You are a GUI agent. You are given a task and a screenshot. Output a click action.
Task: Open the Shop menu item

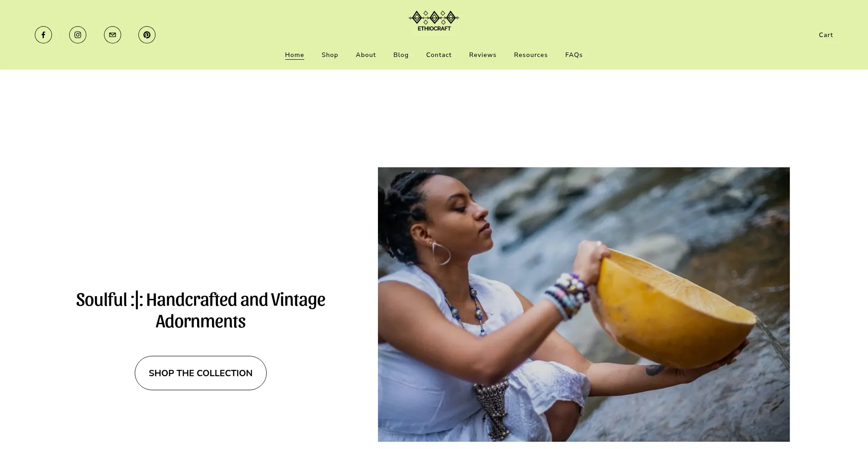pos(330,55)
